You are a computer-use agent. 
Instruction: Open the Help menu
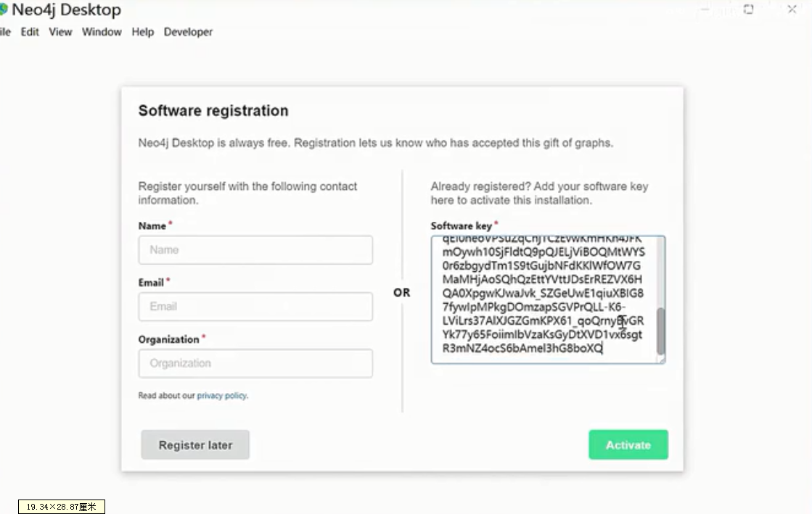143,32
